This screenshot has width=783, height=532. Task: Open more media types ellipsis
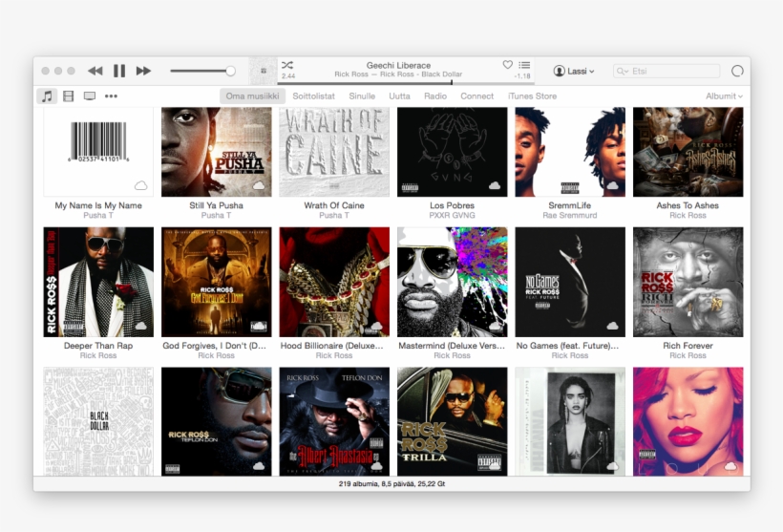(111, 96)
